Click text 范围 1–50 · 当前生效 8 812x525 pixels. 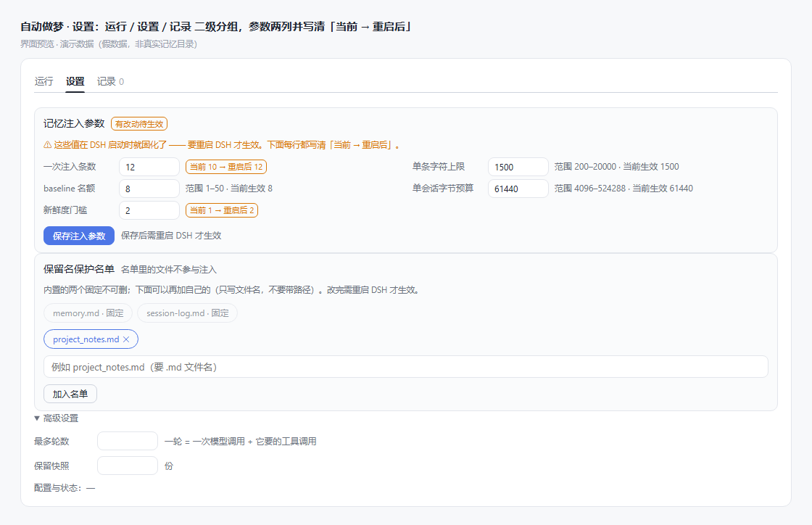(x=229, y=189)
